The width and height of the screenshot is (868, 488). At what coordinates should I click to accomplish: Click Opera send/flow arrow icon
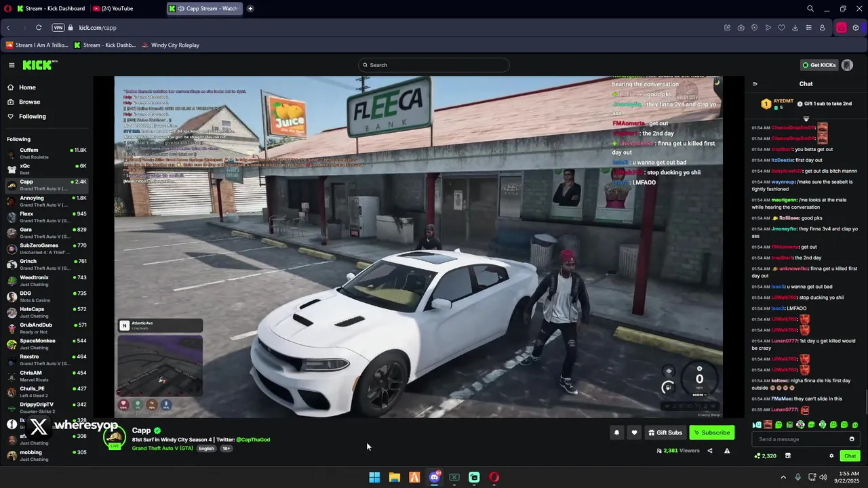(768, 28)
